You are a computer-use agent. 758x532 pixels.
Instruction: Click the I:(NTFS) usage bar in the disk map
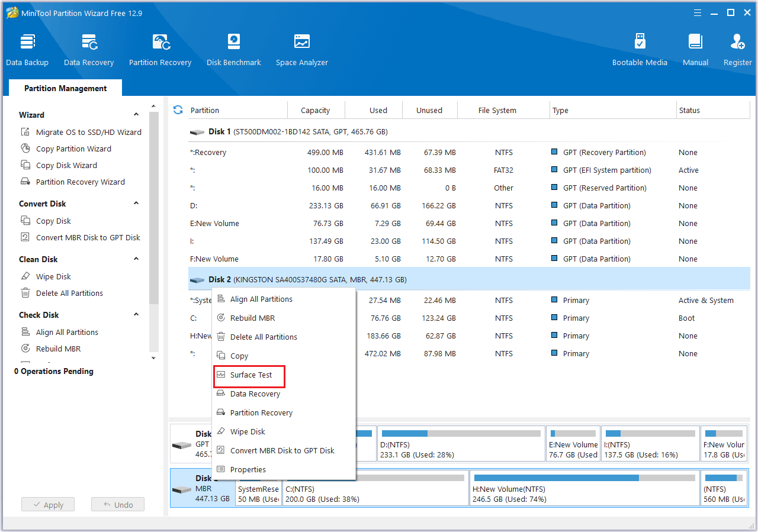[650, 434]
